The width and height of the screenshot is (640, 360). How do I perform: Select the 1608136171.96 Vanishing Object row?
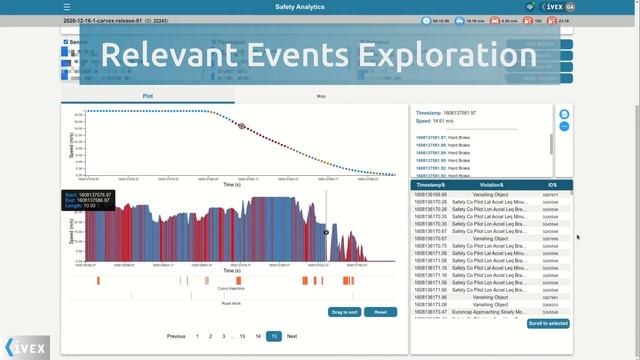[490, 298]
